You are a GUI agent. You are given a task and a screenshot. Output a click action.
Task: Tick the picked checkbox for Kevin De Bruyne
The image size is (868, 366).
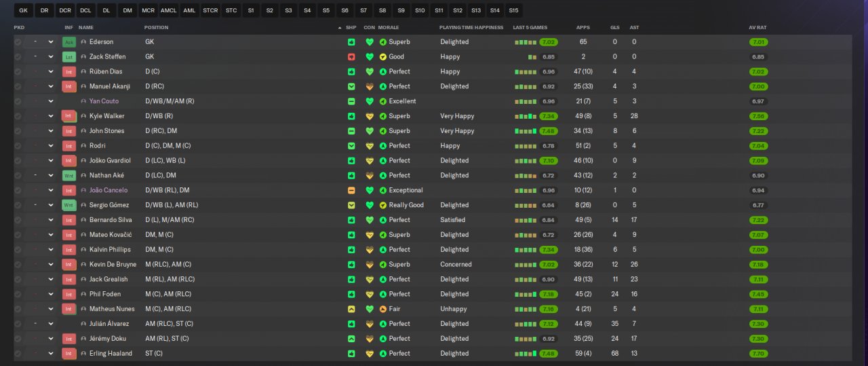18,265
